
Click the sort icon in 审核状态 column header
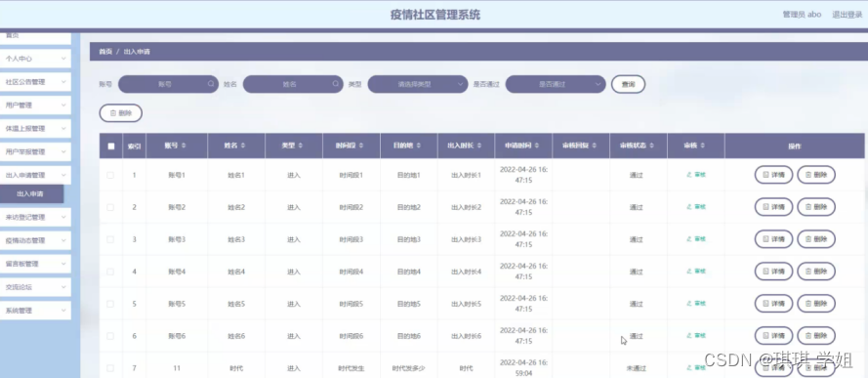pos(652,146)
